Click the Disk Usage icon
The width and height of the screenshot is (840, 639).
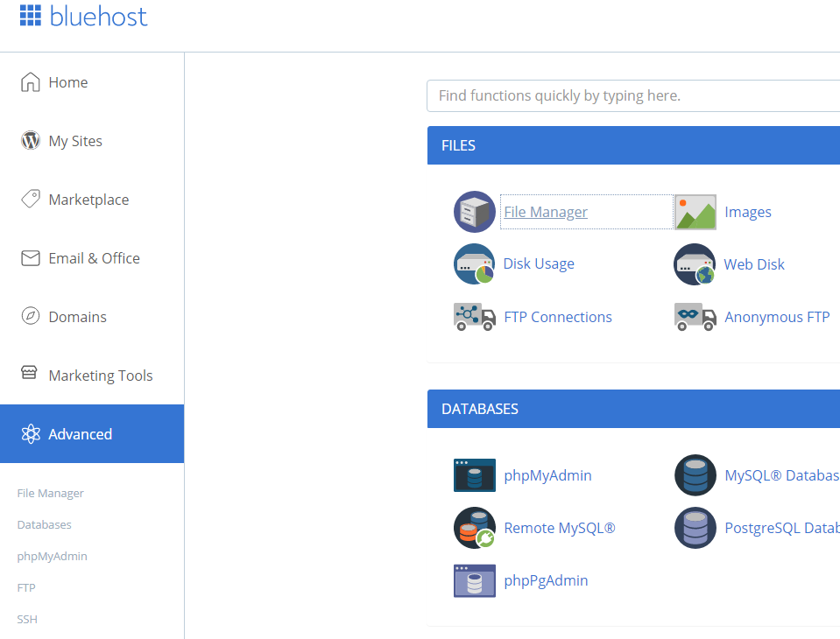474,263
